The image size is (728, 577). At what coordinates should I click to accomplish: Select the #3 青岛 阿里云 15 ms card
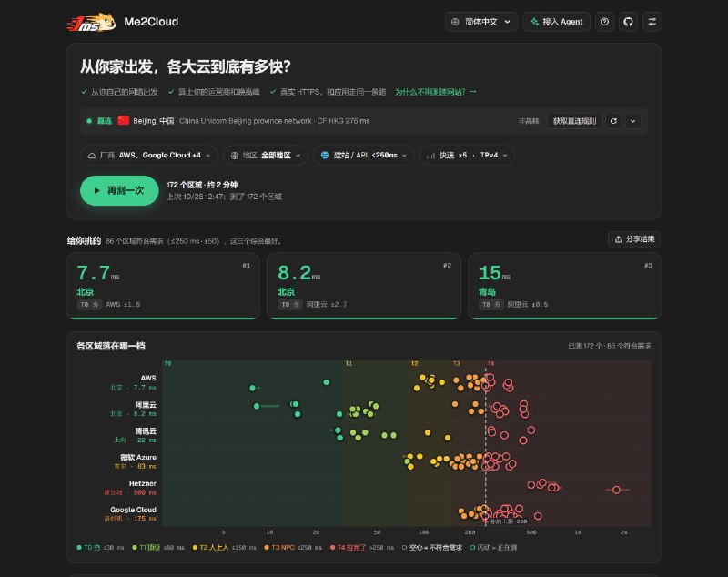(564, 286)
